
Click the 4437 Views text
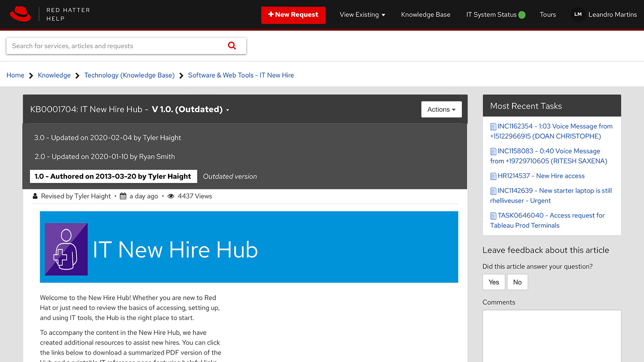point(195,196)
